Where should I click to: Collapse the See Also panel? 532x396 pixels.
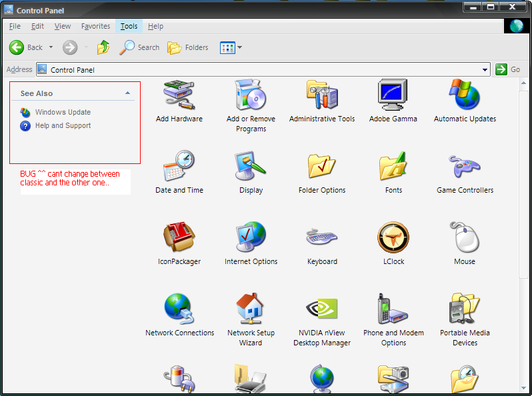pos(127,93)
